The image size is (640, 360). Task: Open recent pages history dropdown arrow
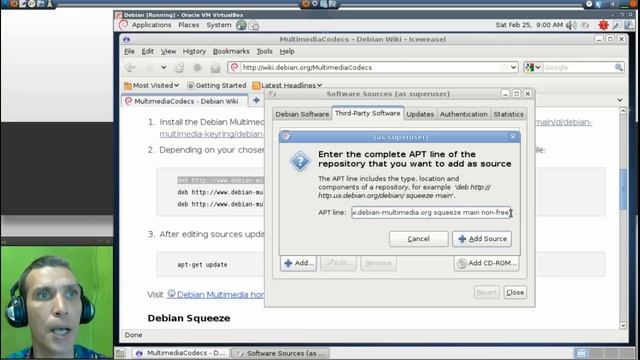click(x=163, y=67)
